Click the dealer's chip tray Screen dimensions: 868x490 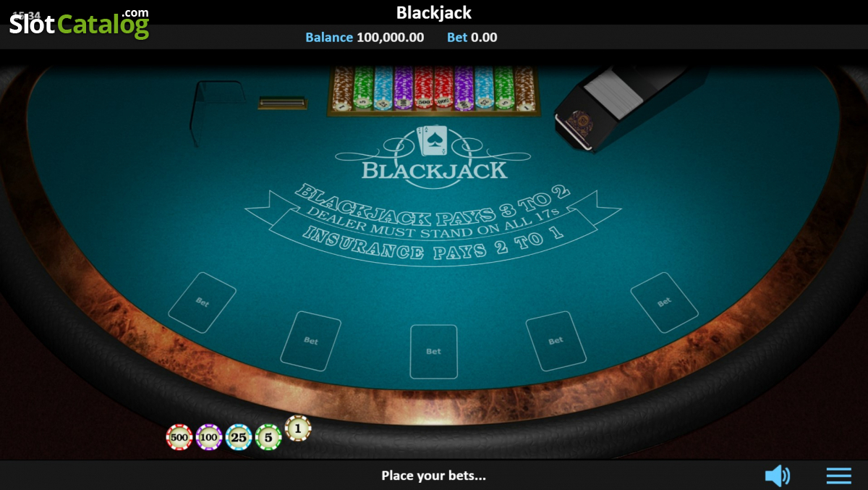434,90
